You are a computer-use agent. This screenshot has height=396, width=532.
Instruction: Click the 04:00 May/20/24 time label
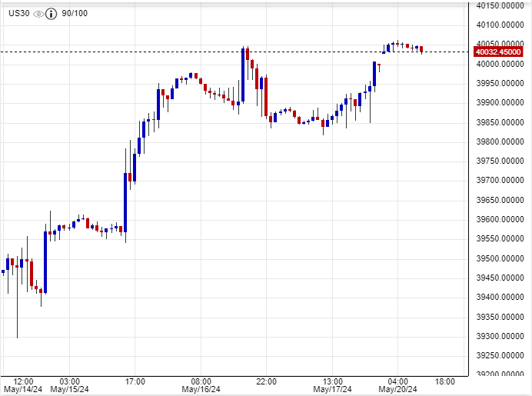coord(398,385)
